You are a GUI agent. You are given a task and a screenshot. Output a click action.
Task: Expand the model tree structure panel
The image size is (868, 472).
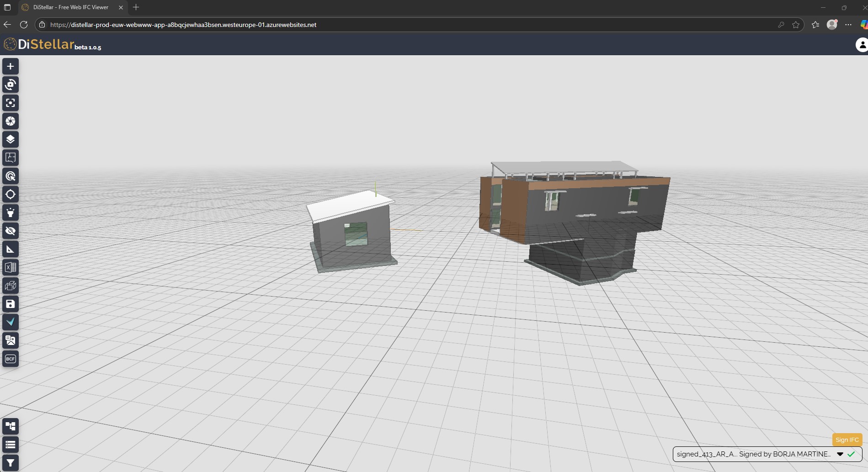[x=11, y=426]
